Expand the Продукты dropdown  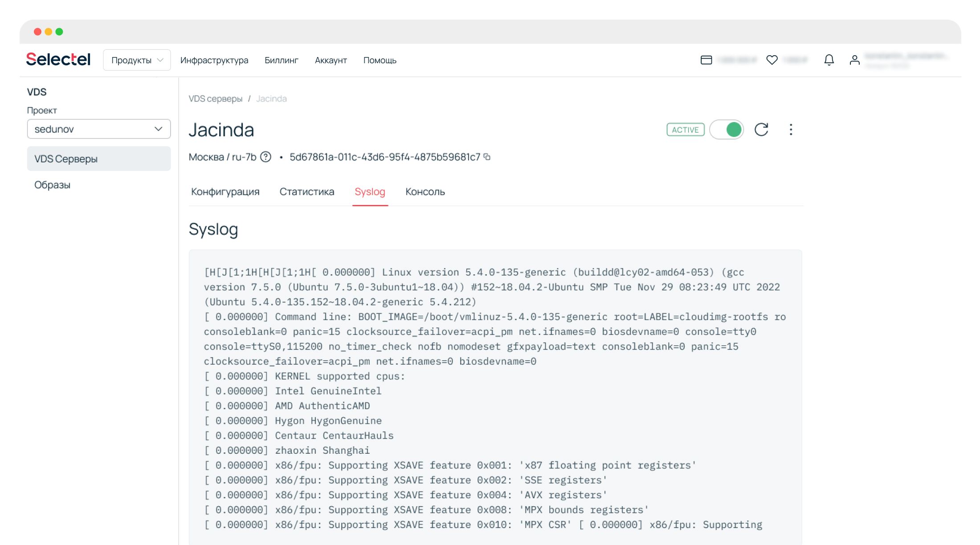[137, 60]
